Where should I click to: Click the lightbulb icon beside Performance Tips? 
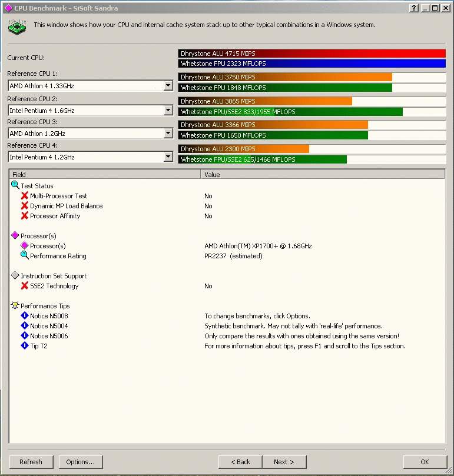(15, 305)
